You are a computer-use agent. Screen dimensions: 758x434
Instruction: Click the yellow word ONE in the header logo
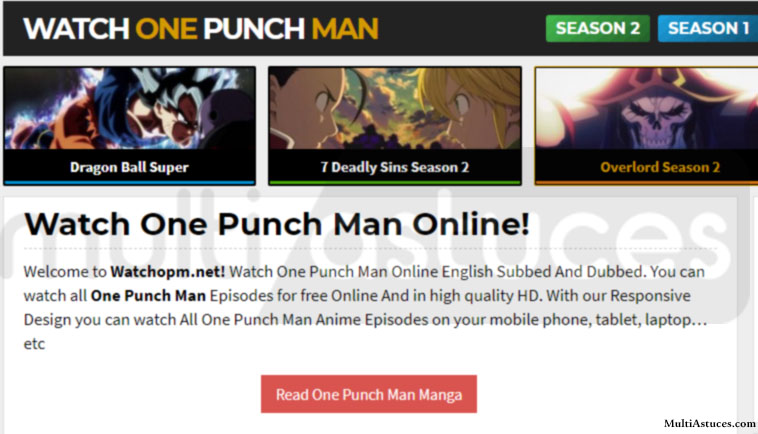coord(166,29)
